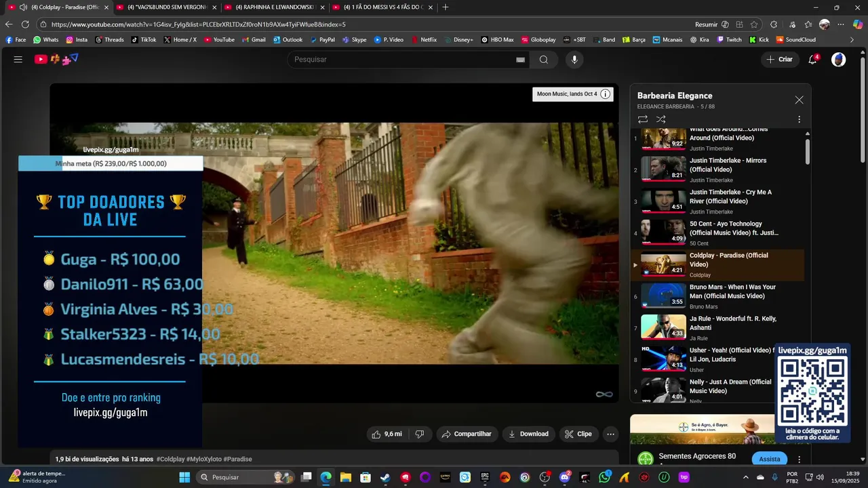Open Twitch bookmark
868x488 pixels.
tap(730, 40)
